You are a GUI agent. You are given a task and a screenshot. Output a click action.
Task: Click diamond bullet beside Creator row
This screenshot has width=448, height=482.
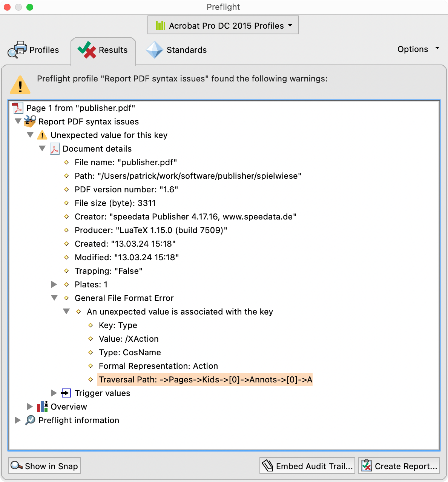66,216
